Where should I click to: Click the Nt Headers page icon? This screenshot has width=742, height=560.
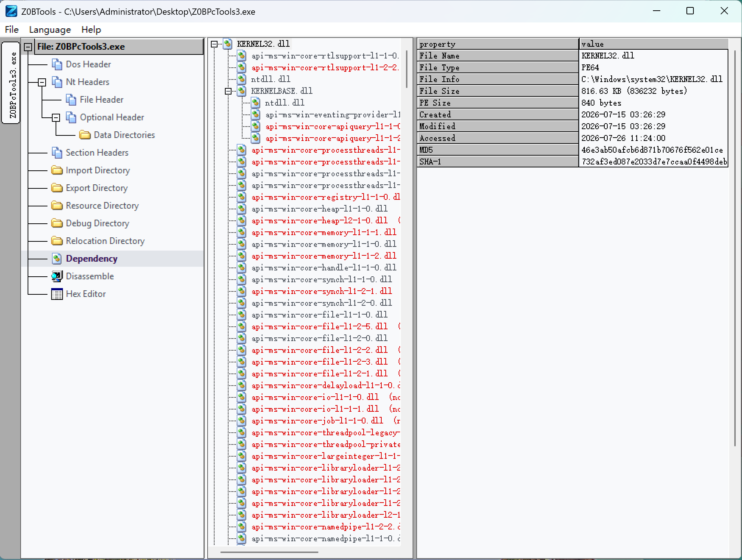coord(57,82)
